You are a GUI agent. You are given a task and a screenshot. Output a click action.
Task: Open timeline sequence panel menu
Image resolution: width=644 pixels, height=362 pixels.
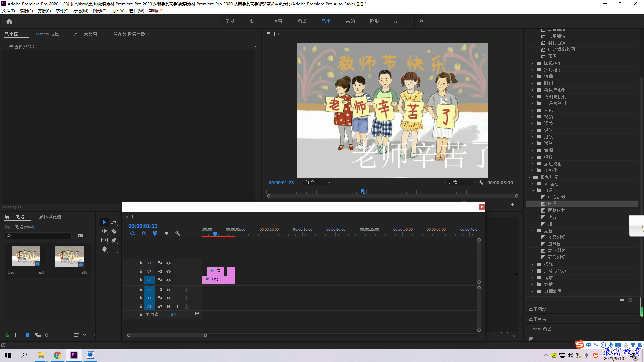[138, 217]
